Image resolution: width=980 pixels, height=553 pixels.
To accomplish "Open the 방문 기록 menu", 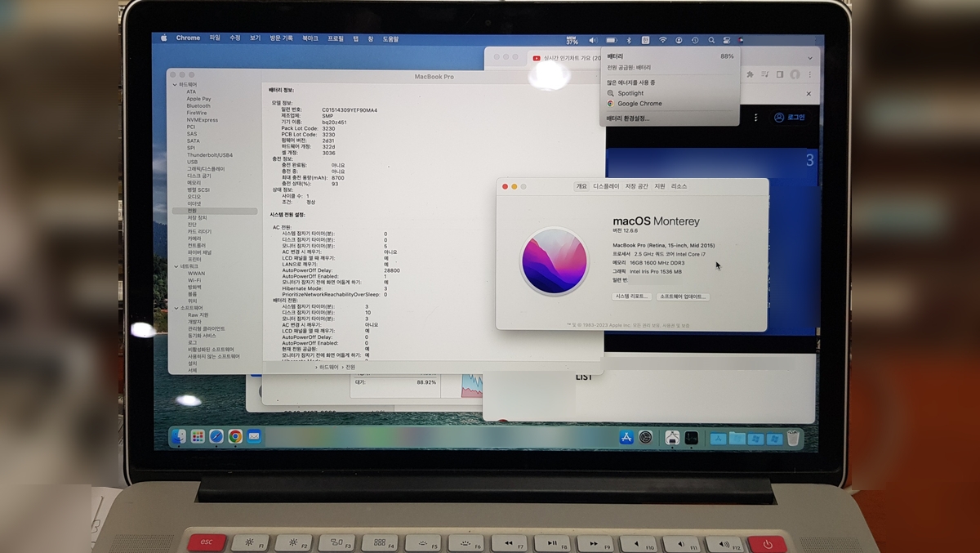I will (x=281, y=38).
